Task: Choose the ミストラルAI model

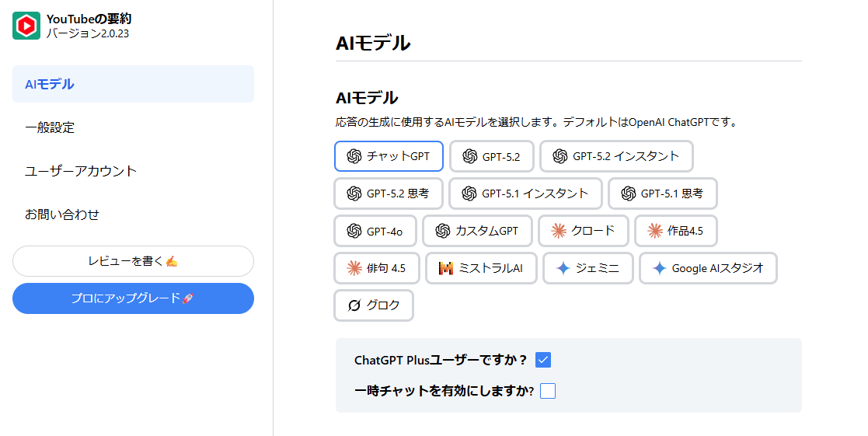Action: pos(481,268)
